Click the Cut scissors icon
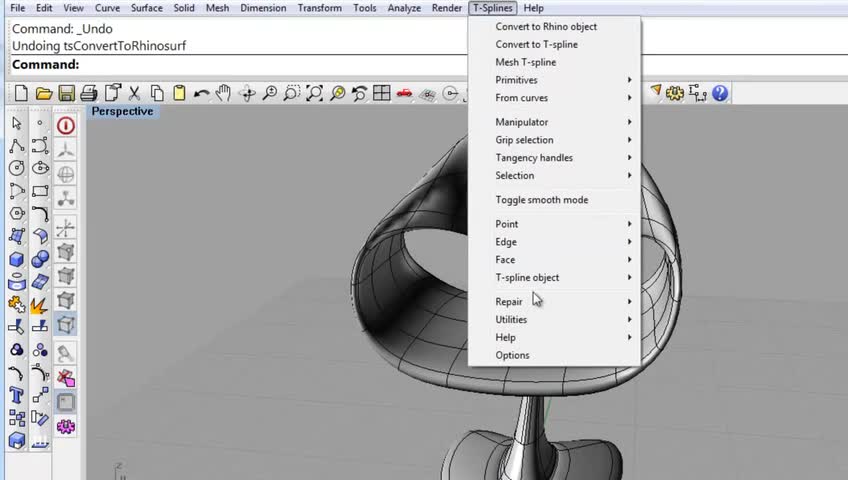This screenshot has width=848, height=480. click(x=134, y=93)
